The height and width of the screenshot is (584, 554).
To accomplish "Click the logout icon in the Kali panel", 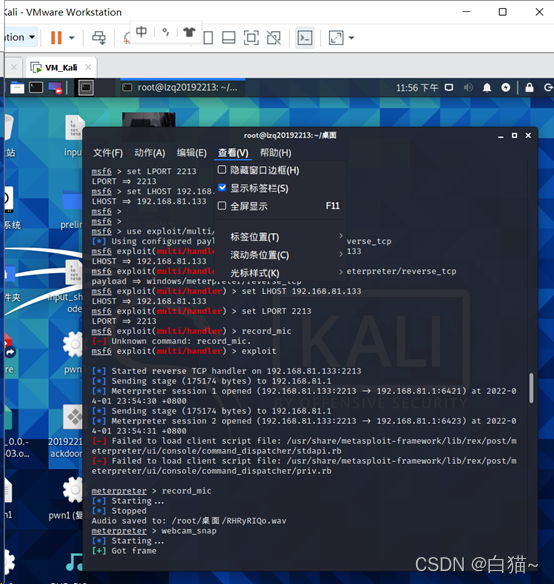I will tap(548, 88).
